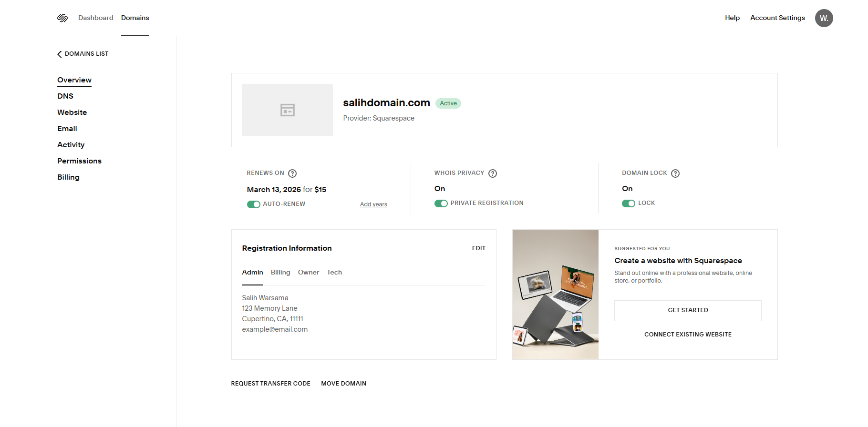868x427 pixels.
Task: Open the Billing sidebar section
Action: [69, 177]
